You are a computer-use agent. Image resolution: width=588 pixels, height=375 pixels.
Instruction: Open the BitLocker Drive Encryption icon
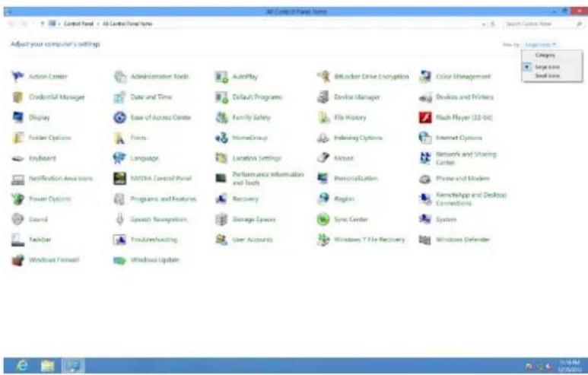(x=323, y=77)
